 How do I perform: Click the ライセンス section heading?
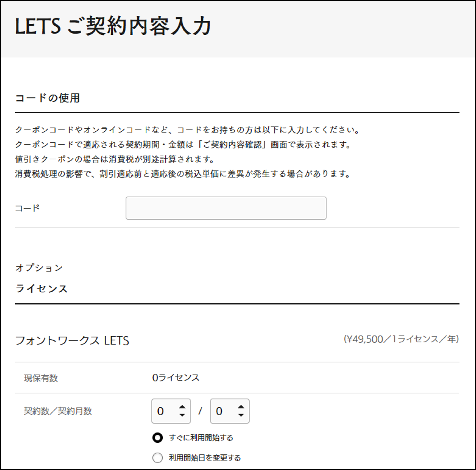[x=41, y=288]
